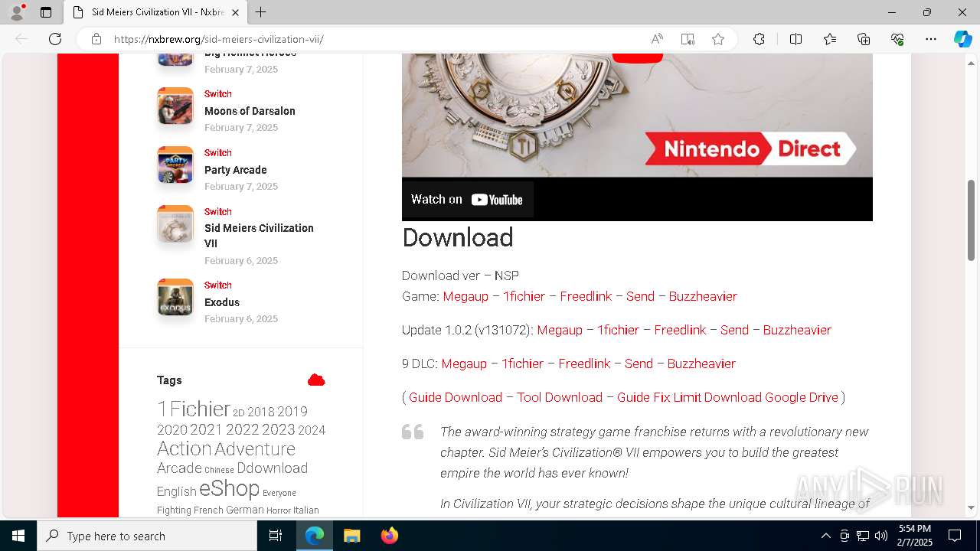Show hidden system tray icons
Viewport: 980px width, 551px height.
[825, 536]
